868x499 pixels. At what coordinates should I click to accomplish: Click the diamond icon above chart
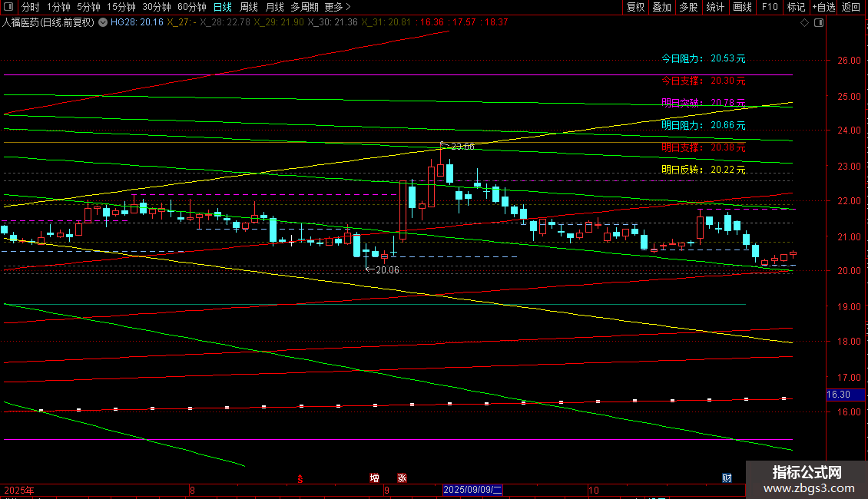[x=805, y=23]
